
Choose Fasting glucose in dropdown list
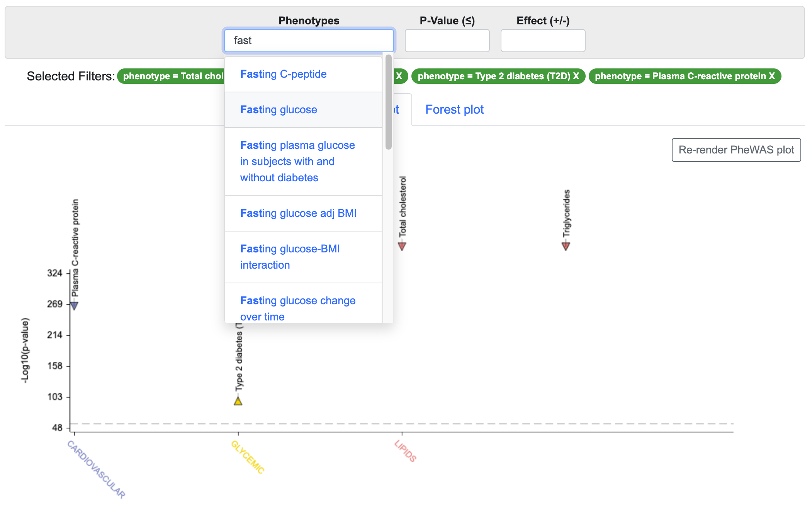point(279,110)
